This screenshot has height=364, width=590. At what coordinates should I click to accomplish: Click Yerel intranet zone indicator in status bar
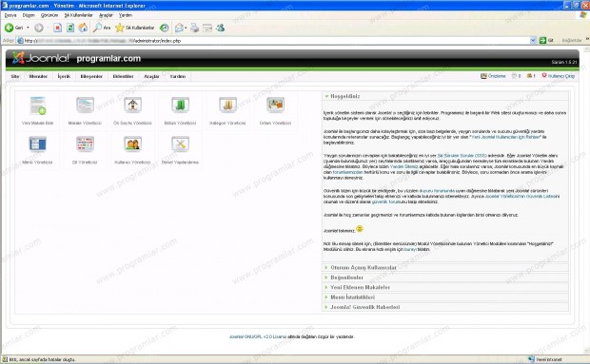(545, 359)
